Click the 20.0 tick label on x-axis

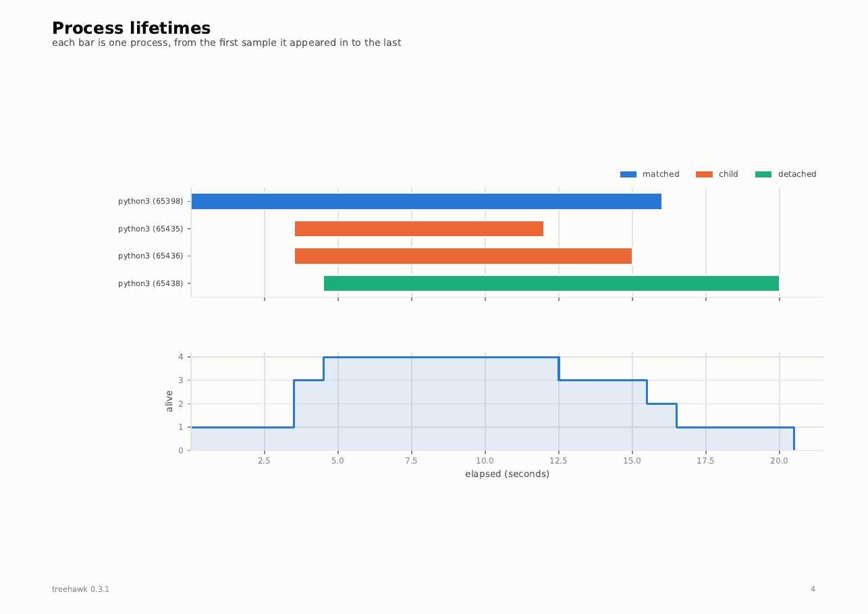coord(779,461)
